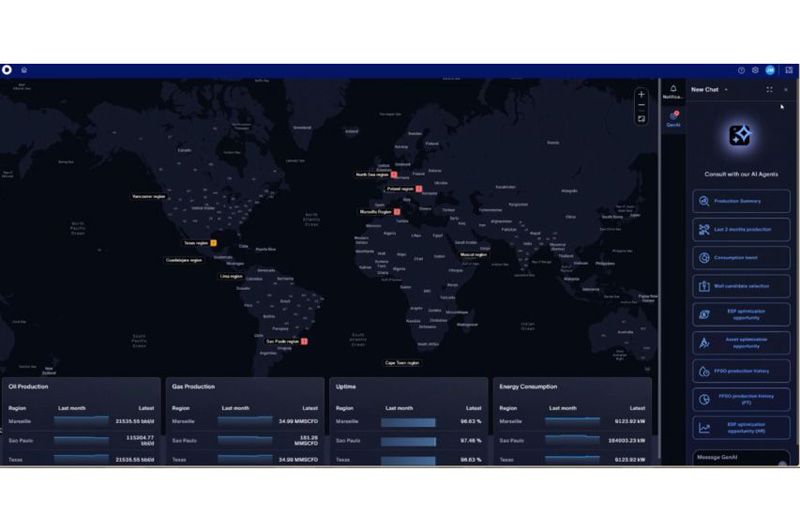Reset map view with the fit-extent icon
Screen dimensions: 800x532
[x=641, y=119]
